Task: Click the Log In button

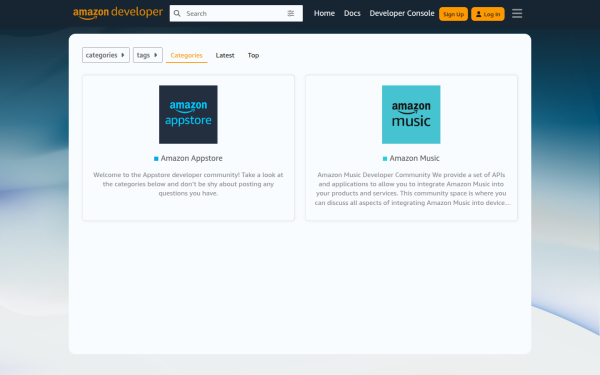Action: click(488, 14)
